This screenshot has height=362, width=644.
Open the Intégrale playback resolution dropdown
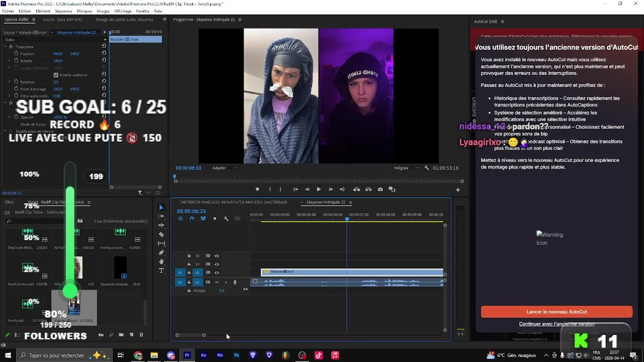click(x=406, y=168)
